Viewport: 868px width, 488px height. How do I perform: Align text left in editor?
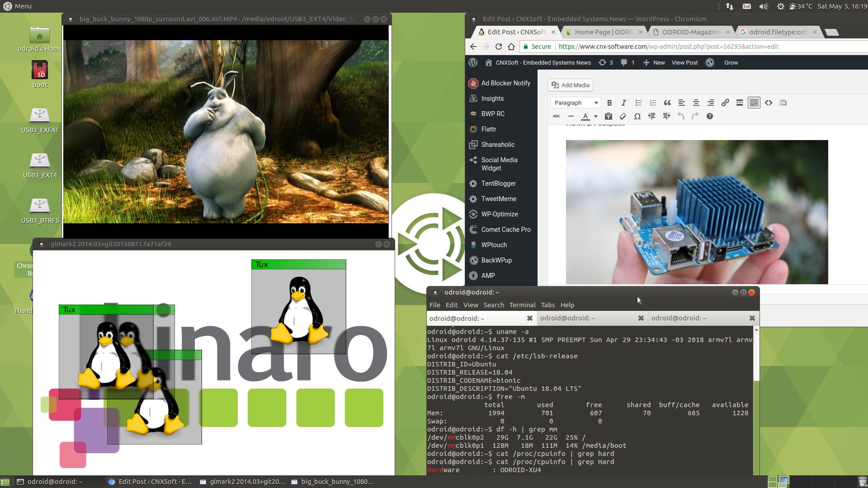(x=682, y=103)
